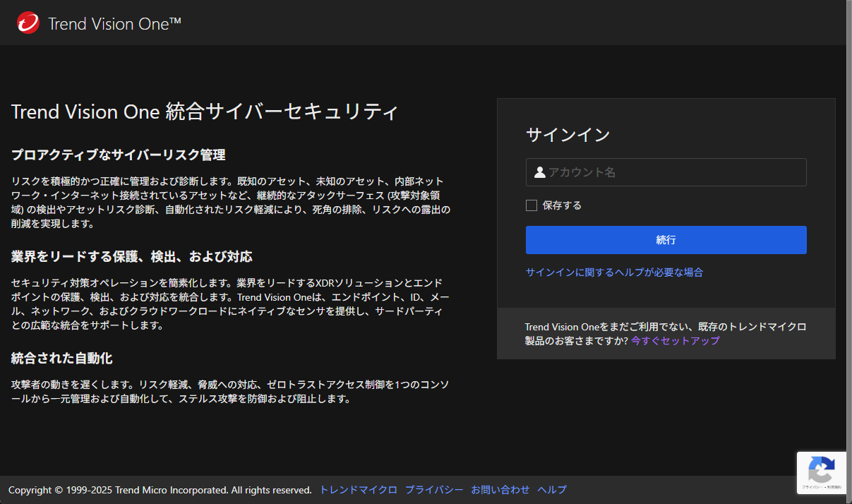Open the ヘルプ footer link
The image size is (852, 504).
pos(551,489)
